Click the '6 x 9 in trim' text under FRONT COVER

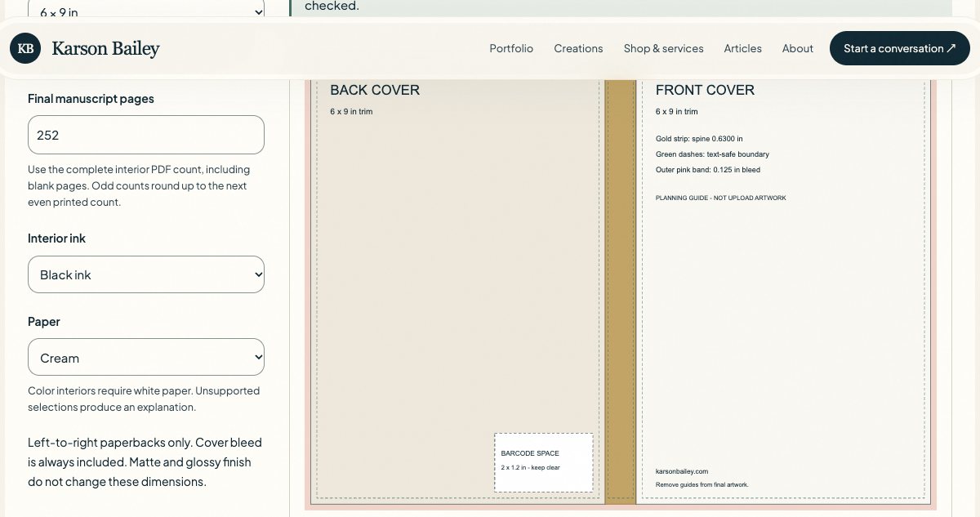tap(677, 111)
